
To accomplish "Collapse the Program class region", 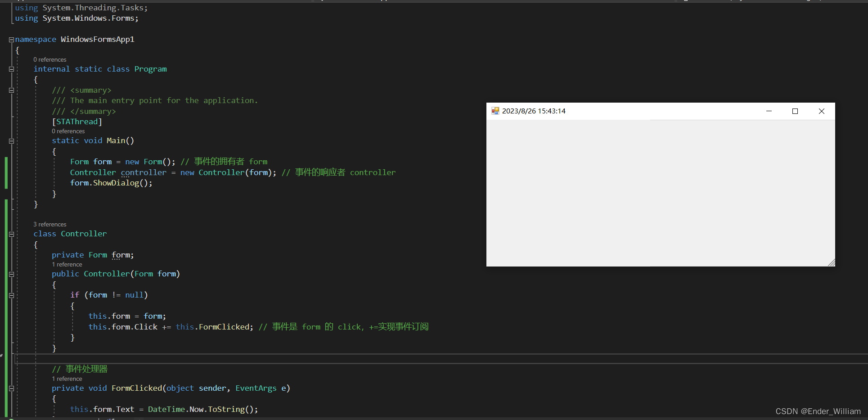I will coord(11,69).
